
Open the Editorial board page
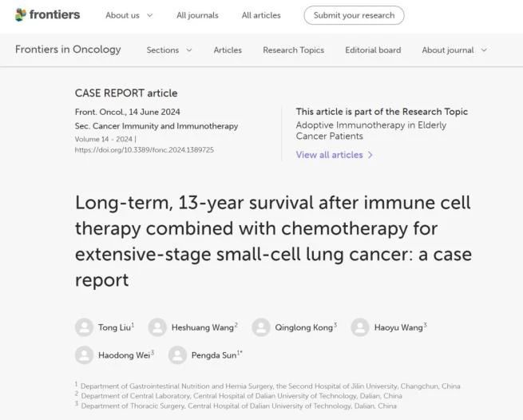click(x=373, y=50)
